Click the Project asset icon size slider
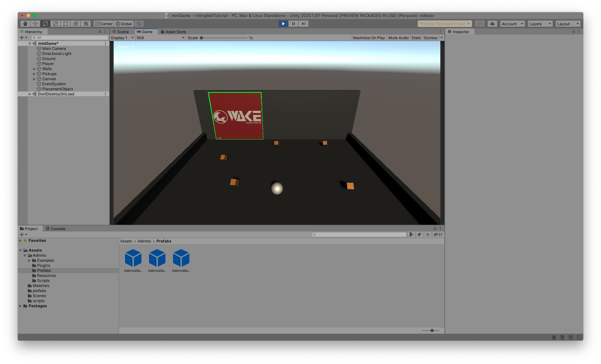The height and width of the screenshot is (364, 601). click(x=431, y=331)
